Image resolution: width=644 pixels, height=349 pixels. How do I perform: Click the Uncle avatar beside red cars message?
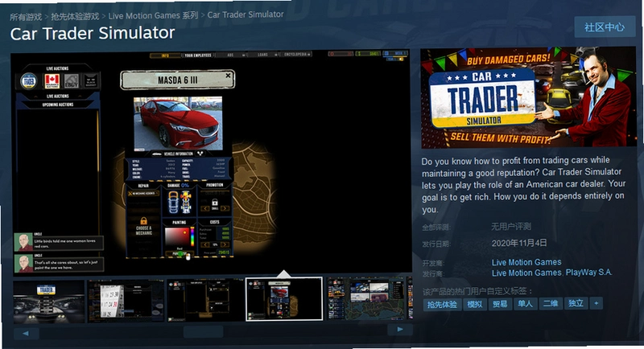[x=23, y=242]
